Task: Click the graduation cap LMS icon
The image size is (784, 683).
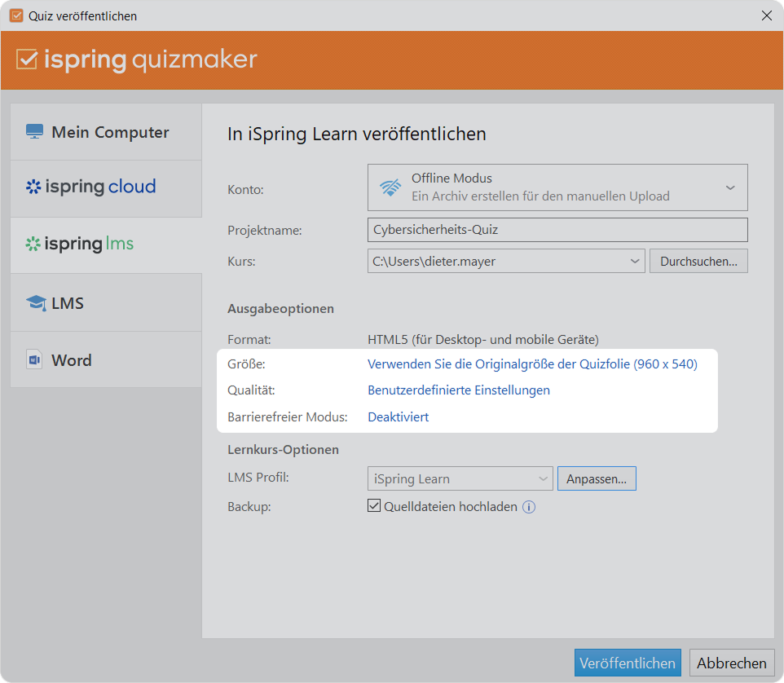Action: click(35, 303)
